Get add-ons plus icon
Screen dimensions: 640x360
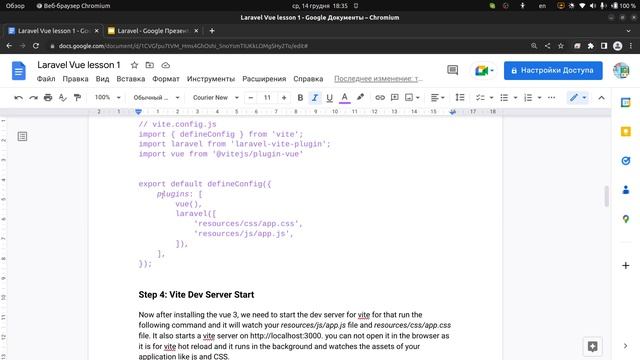[x=625, y=265]
